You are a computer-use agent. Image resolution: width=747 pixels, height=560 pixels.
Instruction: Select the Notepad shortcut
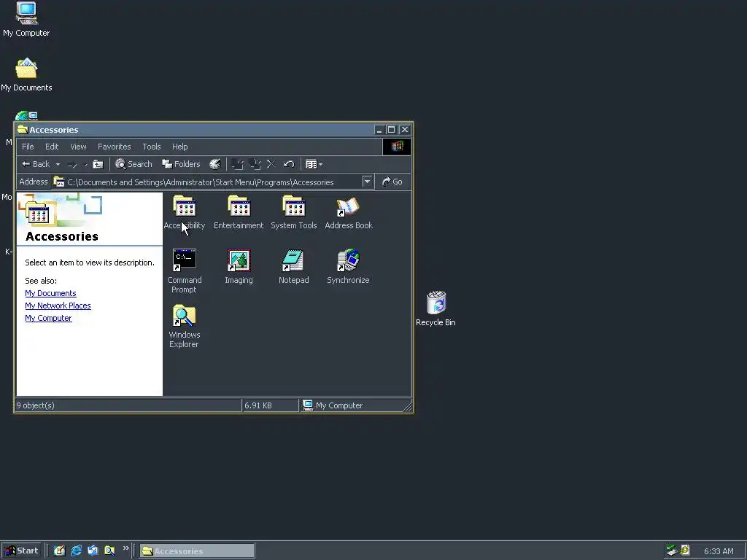(x=293, y=267)
